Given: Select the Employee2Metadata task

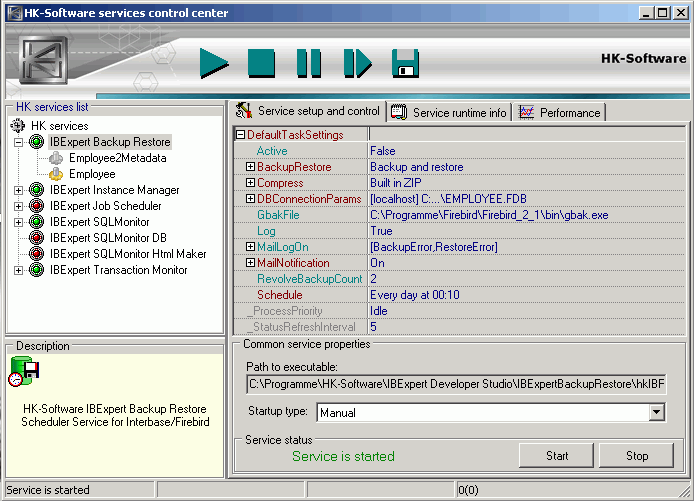Looking at the screenshot, I should [x=118, y=158].
